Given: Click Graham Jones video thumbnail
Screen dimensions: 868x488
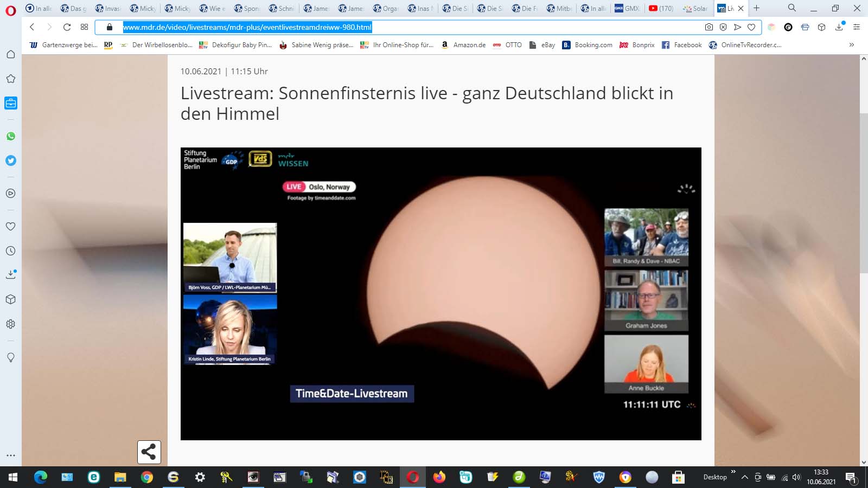Looking at the screenshot, I should (x=646, y=301).
